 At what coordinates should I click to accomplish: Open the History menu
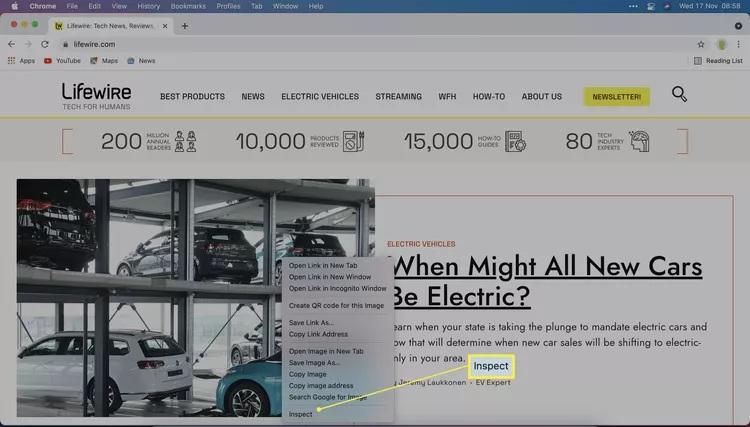coord(149,6)
